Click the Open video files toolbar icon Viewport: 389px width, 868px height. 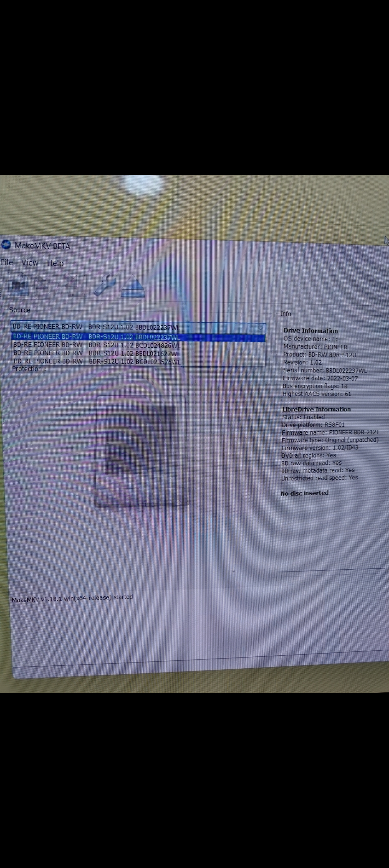18,285
